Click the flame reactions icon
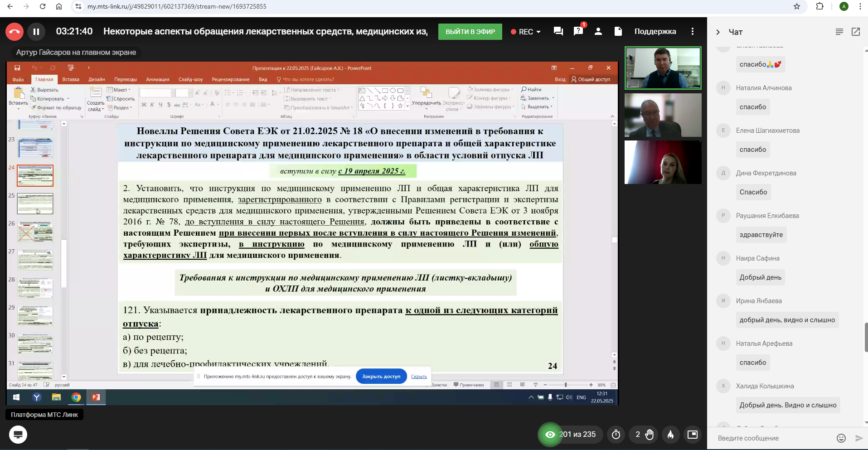Screen dimensions: 868x450 [671, 435]
